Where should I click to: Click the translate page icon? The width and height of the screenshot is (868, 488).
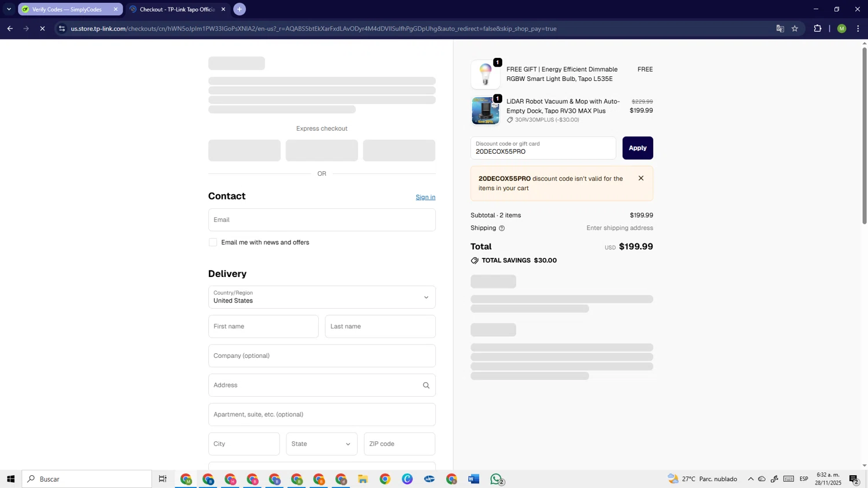[x=780, y=28]
